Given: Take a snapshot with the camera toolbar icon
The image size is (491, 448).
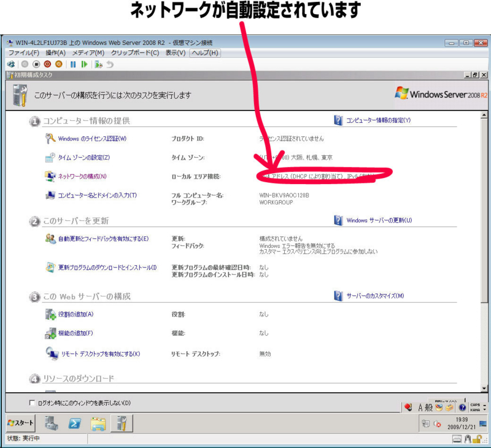Looking at the screenshot, I should tap(98, 64).
